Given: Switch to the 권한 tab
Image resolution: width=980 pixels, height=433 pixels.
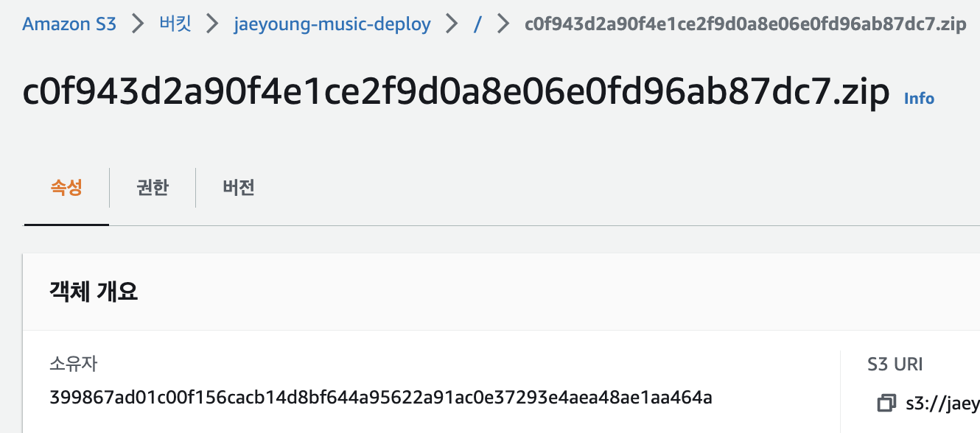Looking at the screenshot, I should coord(152,188).
